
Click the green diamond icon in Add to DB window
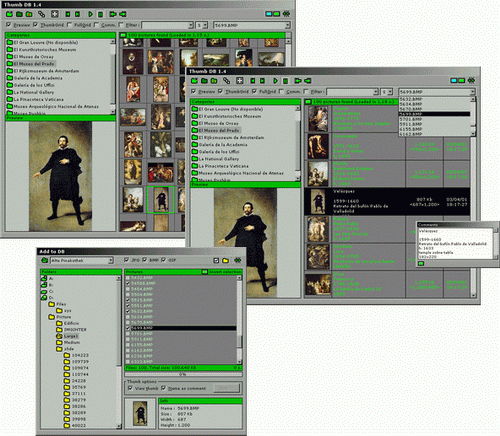[x=237, y=260]
